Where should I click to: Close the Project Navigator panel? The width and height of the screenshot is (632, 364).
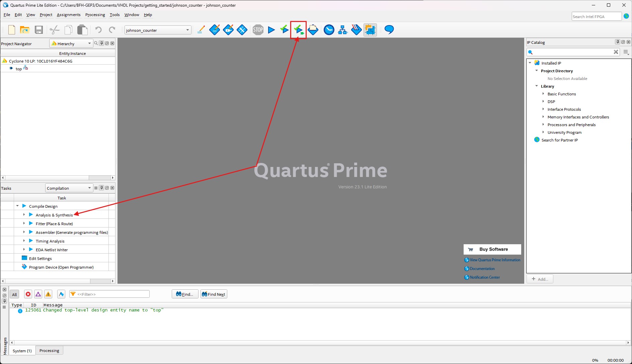(x=112, y=43)
